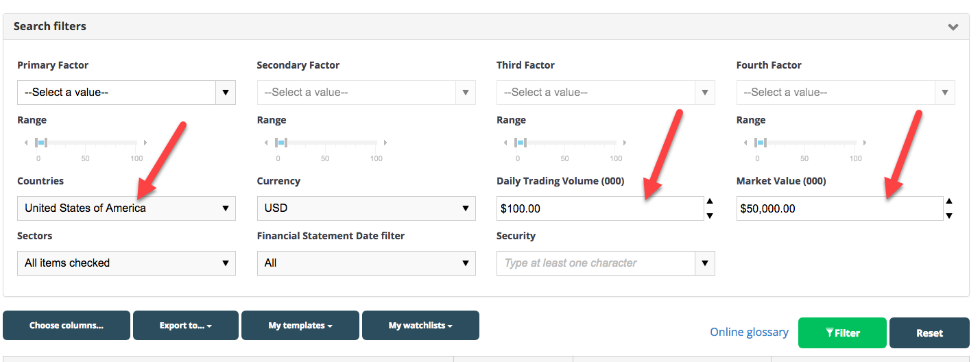Decrease Daily Trading Volume with down arrow
This screenshot has width=980, height=362.
(x=710, y=215)
